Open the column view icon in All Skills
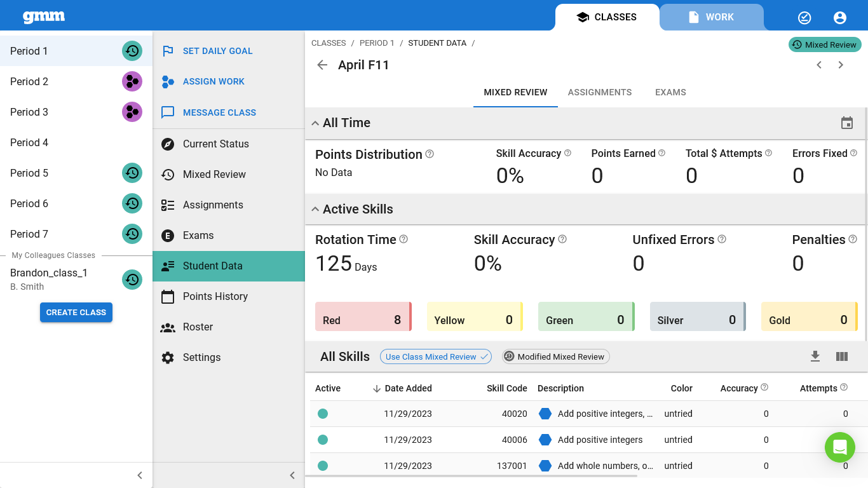 (x=842, y=356)
